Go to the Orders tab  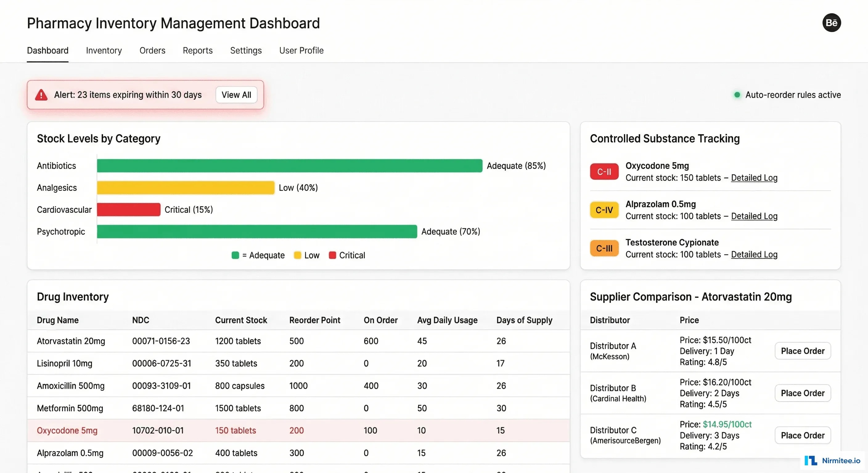(x=152, y=51)
